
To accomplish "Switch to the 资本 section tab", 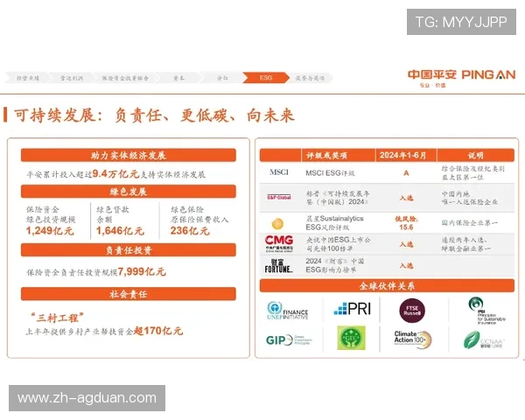I will pos(178,78).
